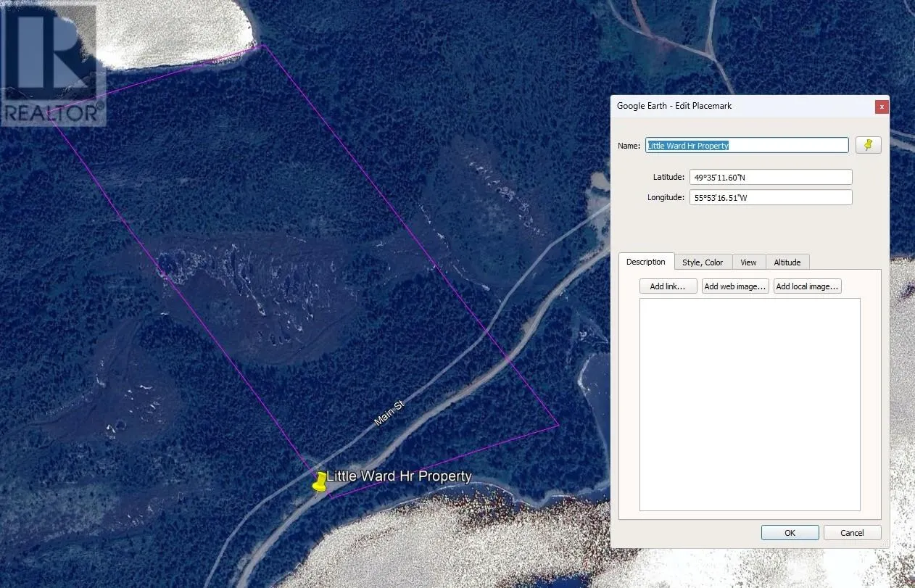Click into the Name text field
The width and height of the screenshot is (915, 588).
tap(747, 145)
